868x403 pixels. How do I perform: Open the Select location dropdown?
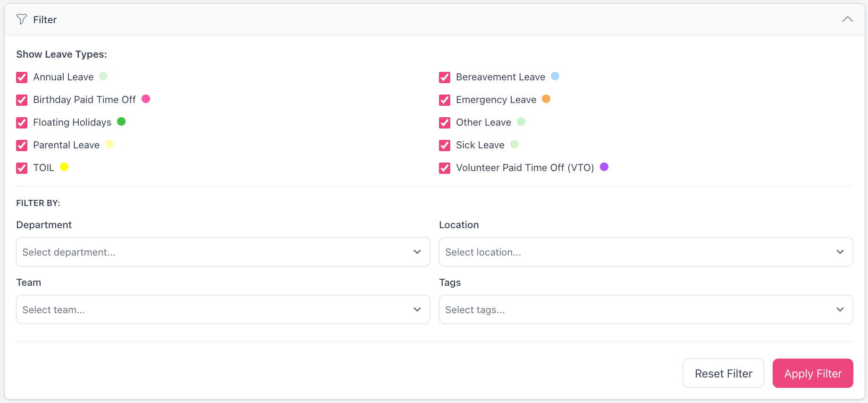coord(646,252)
